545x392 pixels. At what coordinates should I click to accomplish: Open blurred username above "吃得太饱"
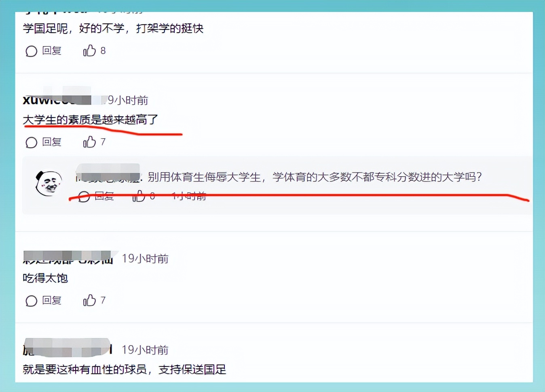coord(68,257)
